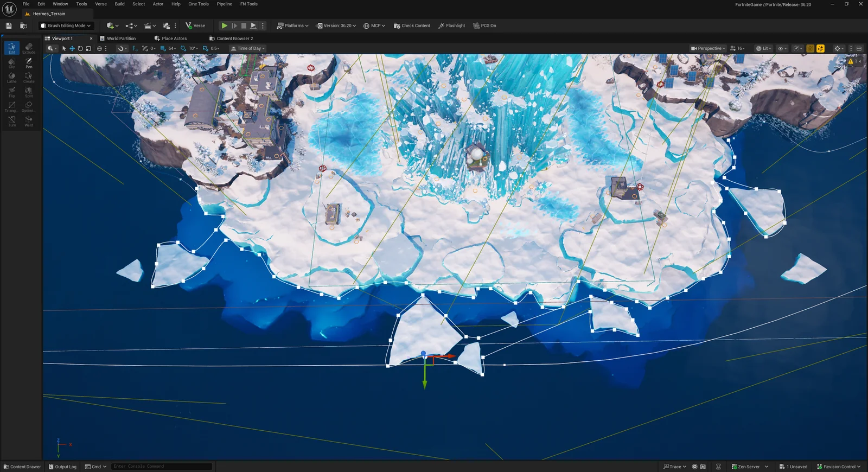Open the Version: 36.20 dropdown
868x472 pixels.
[x=336, y=25]
